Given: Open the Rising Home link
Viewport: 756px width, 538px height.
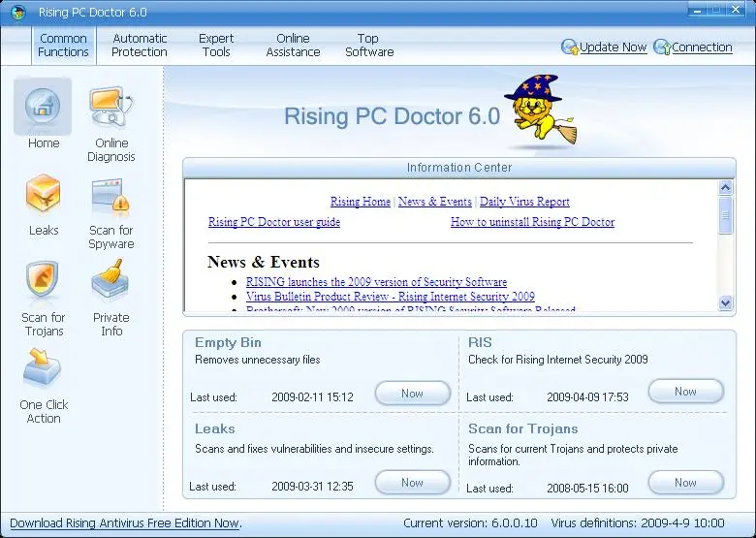Looking at the screenshot, I should click(361, 202).
